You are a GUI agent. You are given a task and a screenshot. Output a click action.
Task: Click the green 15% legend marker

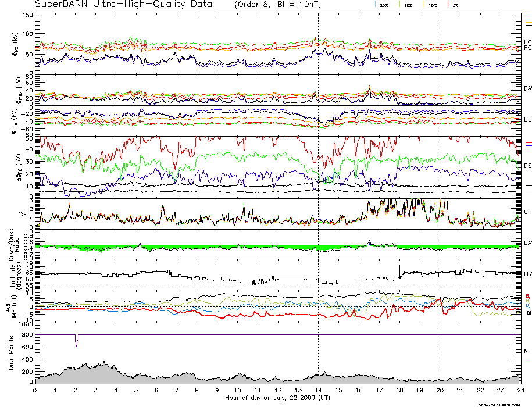click(399, 4)
